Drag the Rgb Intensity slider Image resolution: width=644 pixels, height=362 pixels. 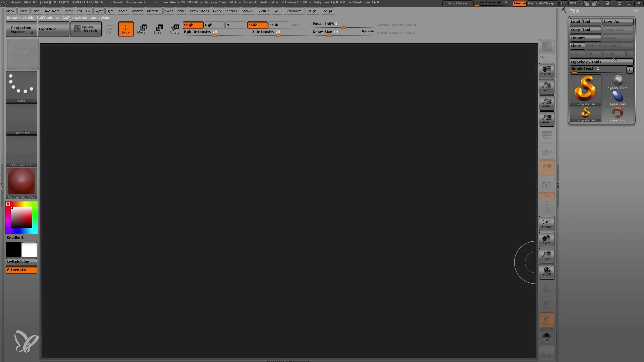pyautogui.click(x=215, y=35)
